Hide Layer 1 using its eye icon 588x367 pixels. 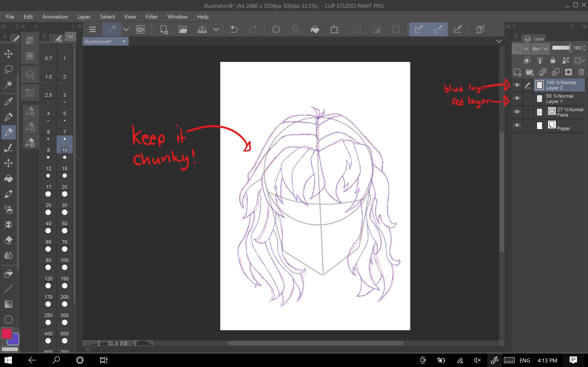click(517, 98)
